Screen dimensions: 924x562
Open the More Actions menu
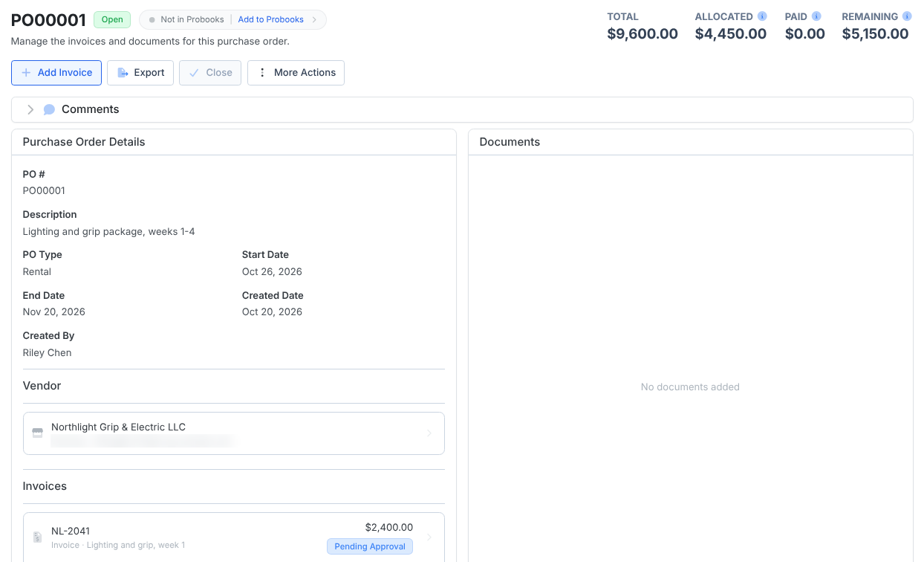pos(296,73)
